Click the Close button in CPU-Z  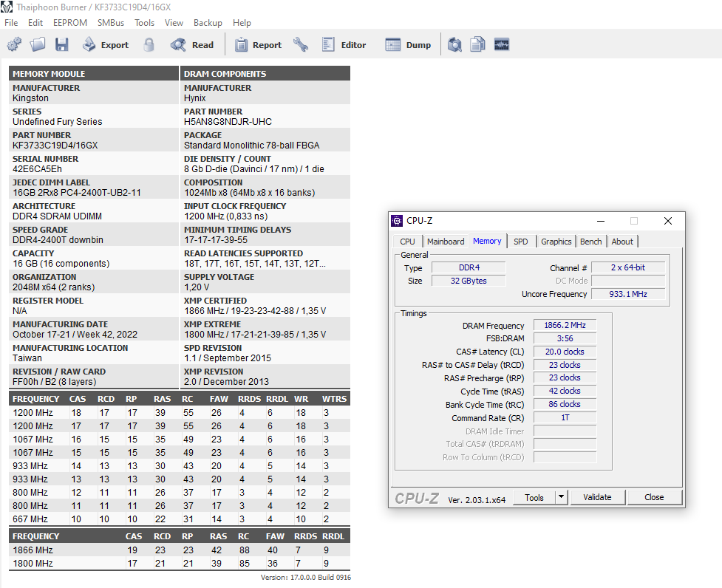click(654, 497)
